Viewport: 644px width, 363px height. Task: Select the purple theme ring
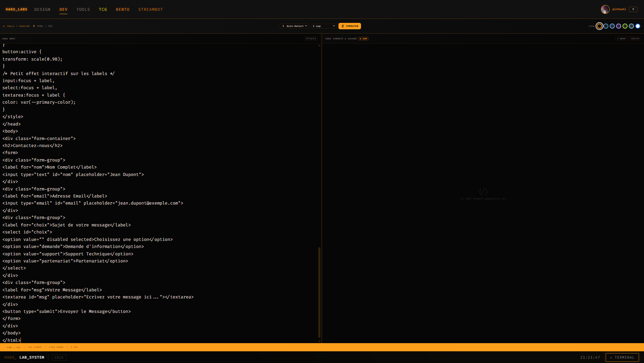click(x=619, y=26)
